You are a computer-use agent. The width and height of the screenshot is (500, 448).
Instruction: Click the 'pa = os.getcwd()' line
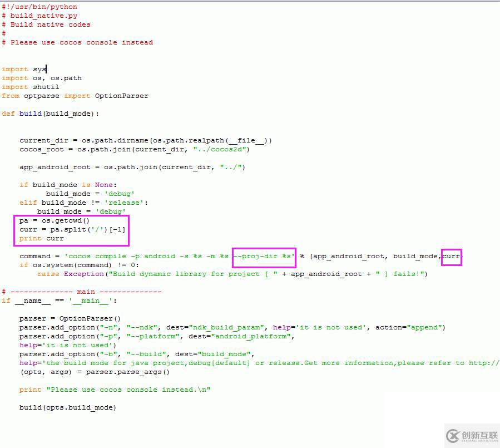pos(55,221)
